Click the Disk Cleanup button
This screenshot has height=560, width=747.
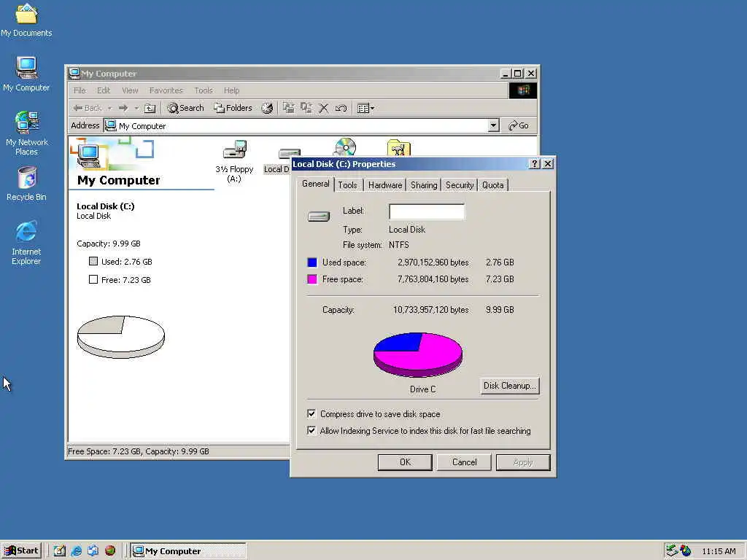pos(510,386)
